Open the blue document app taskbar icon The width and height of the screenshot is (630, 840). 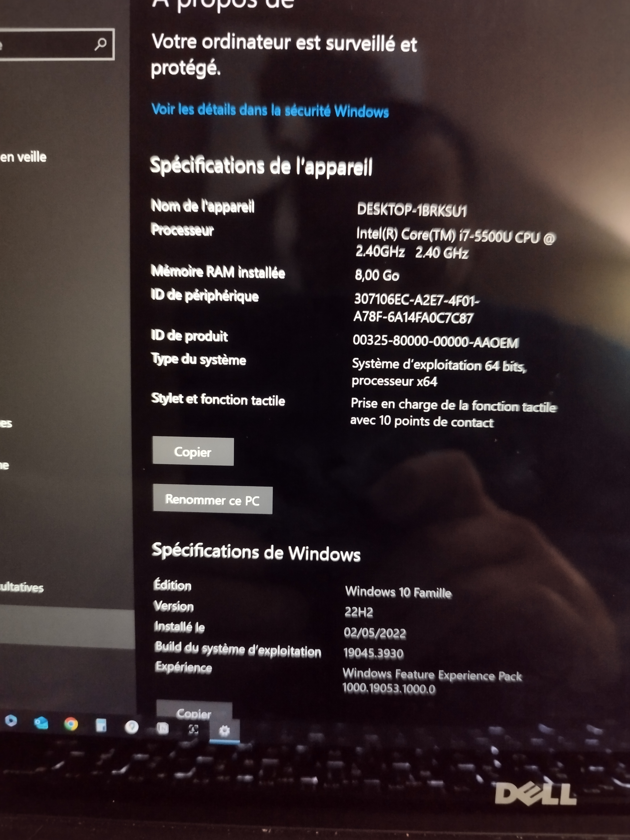click(101, 725)
